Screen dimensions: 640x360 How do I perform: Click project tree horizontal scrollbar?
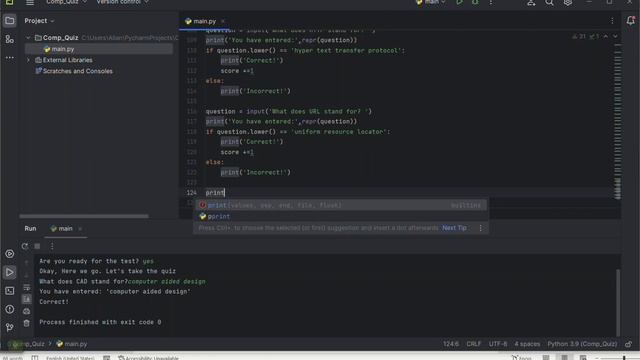click(x=84, y=216)
